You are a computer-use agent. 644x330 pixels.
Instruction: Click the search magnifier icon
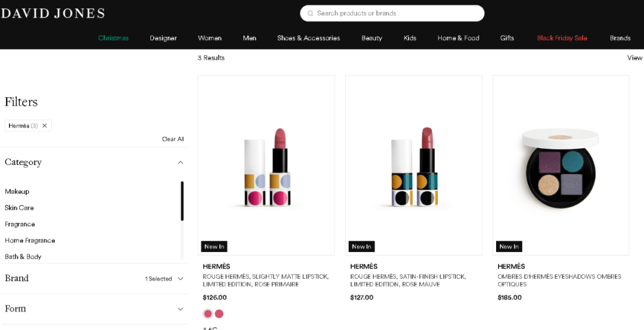pyautogui.click(x=309, y=13)
